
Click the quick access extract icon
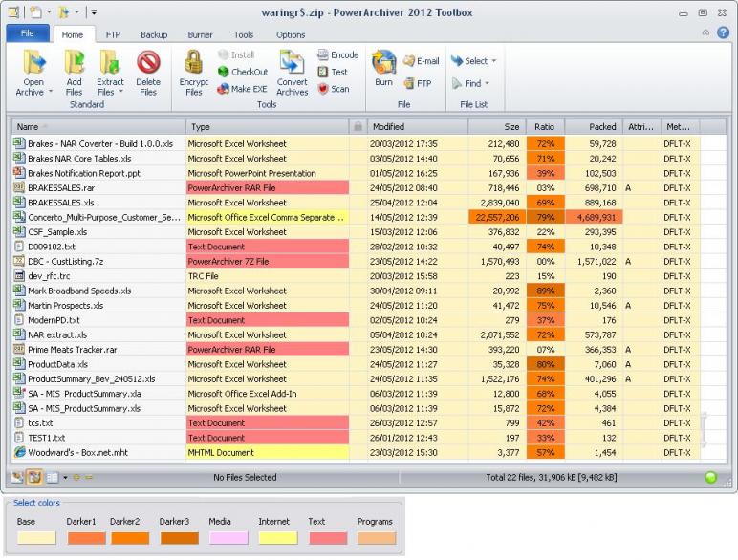pyautogui.click(x=63, y=12)
